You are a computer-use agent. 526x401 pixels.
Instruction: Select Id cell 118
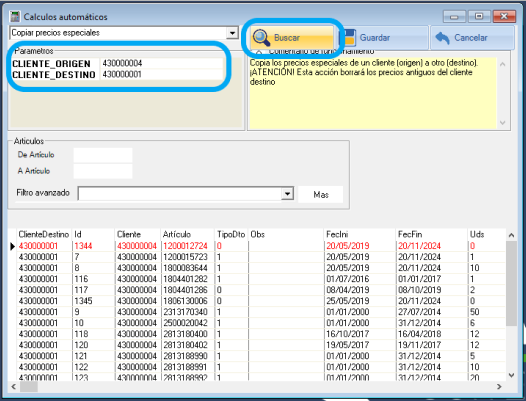(93, 334)
